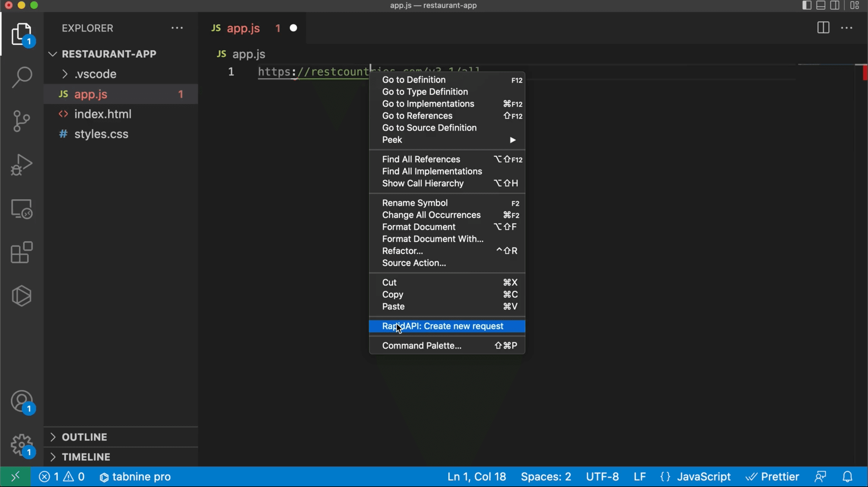Change end of line sequence LF
Image resolution: width=868 pixels, height=487 pixels.
click(x=640, y=476)
